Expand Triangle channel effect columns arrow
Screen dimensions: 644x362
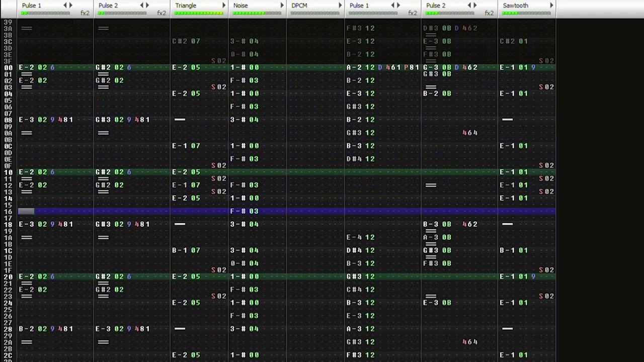tap(224, 6)
